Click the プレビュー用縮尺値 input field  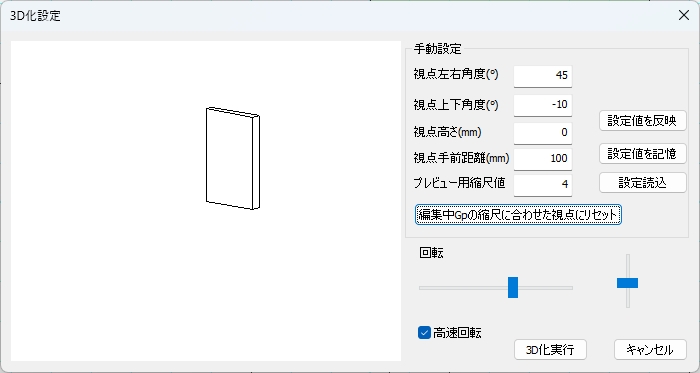pos(543,185)
